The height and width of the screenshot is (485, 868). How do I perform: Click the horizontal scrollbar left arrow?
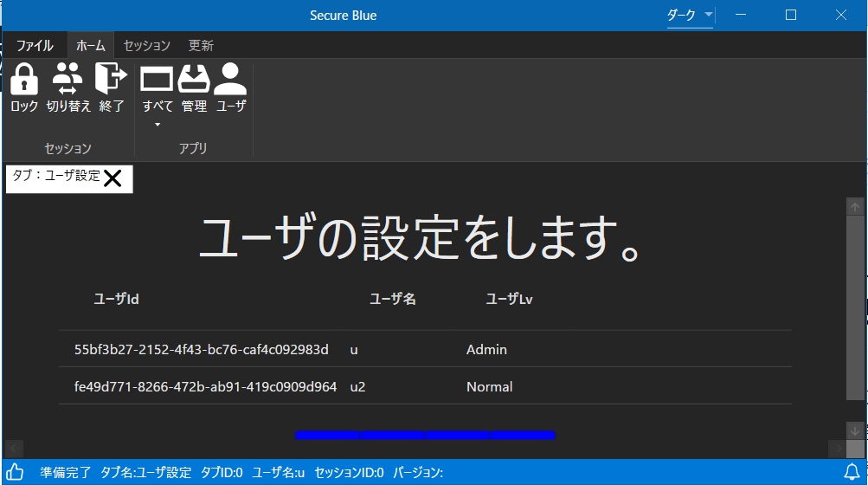pyautogui.click(x=14, y=449)
